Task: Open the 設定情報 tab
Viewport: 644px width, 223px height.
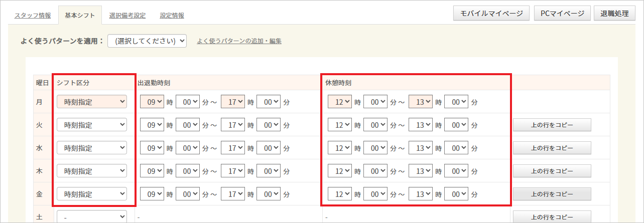Action: click(172, 16)
